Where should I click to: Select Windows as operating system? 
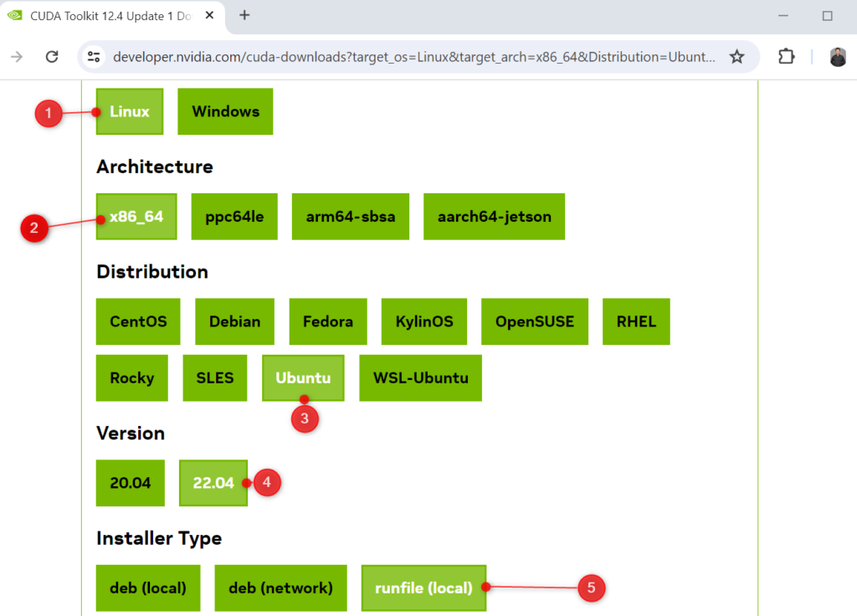point(225,111)
